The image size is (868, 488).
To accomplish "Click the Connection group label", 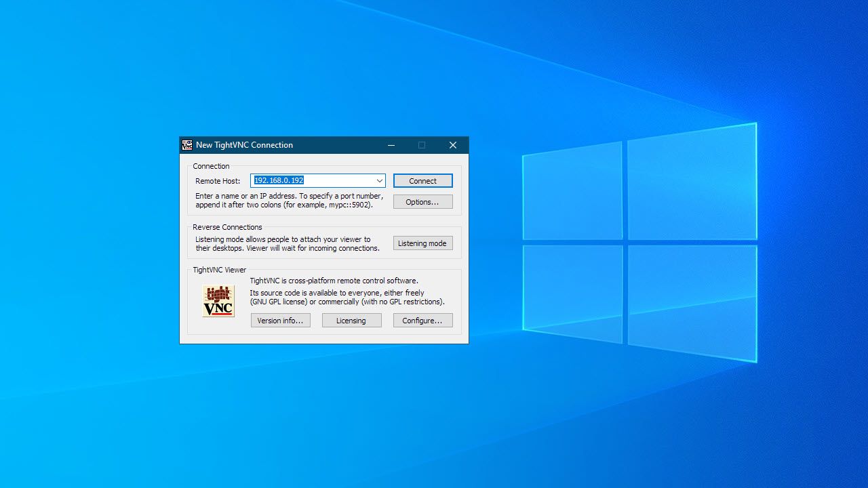I will (x=211, y=166).
